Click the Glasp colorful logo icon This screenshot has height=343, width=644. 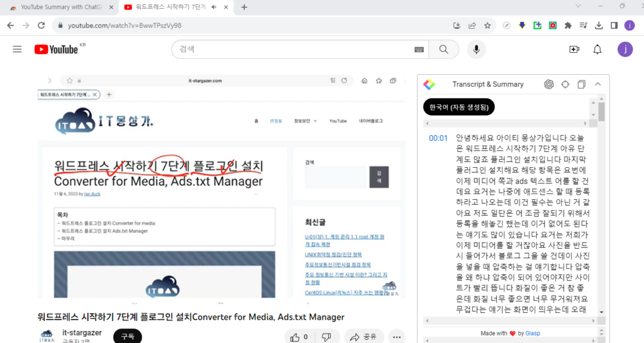coord(429,84)
